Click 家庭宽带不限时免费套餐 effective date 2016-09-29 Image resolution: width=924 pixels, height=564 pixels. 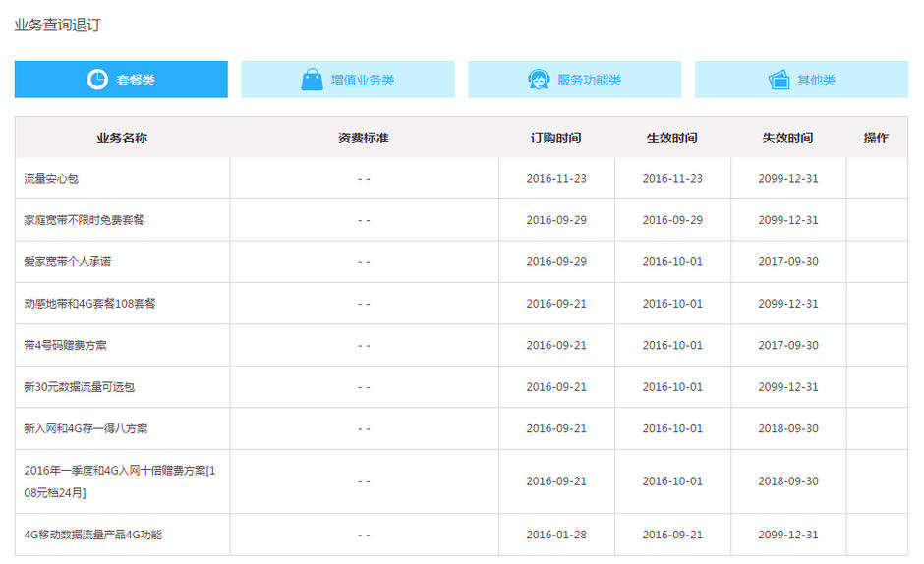tap(672, 220)
